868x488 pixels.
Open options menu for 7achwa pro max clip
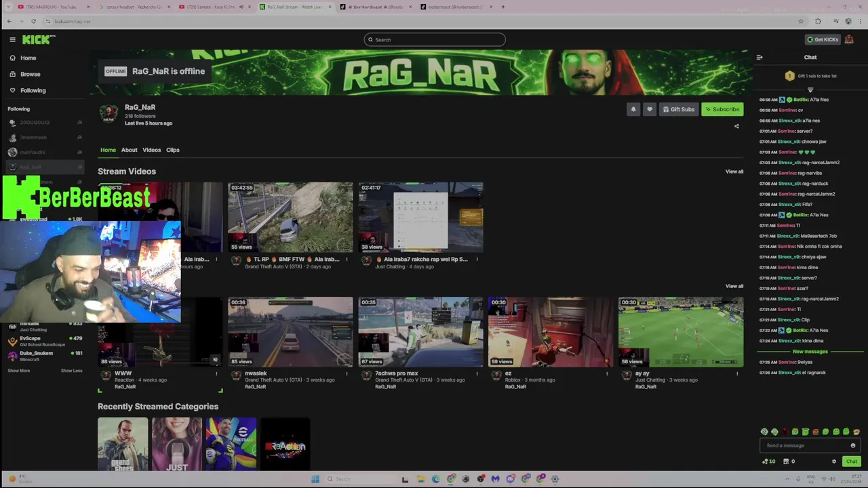tap(477, 373)
